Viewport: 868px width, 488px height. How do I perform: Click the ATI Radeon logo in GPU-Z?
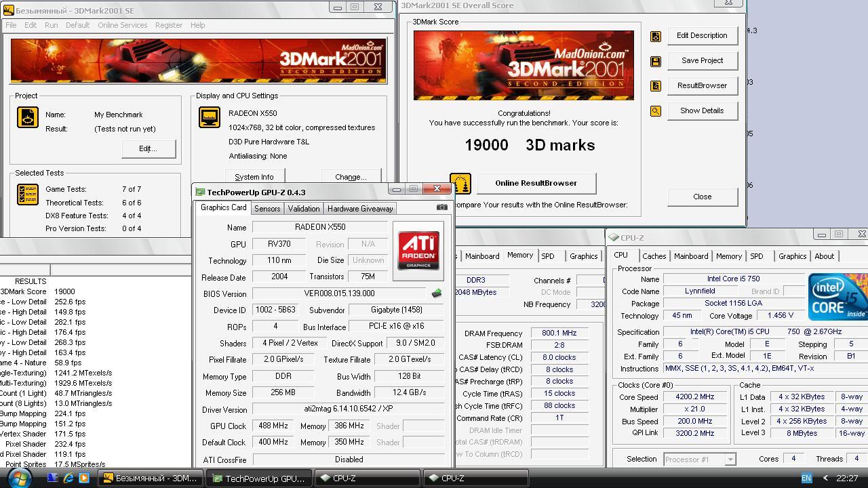tap(418, 251)
